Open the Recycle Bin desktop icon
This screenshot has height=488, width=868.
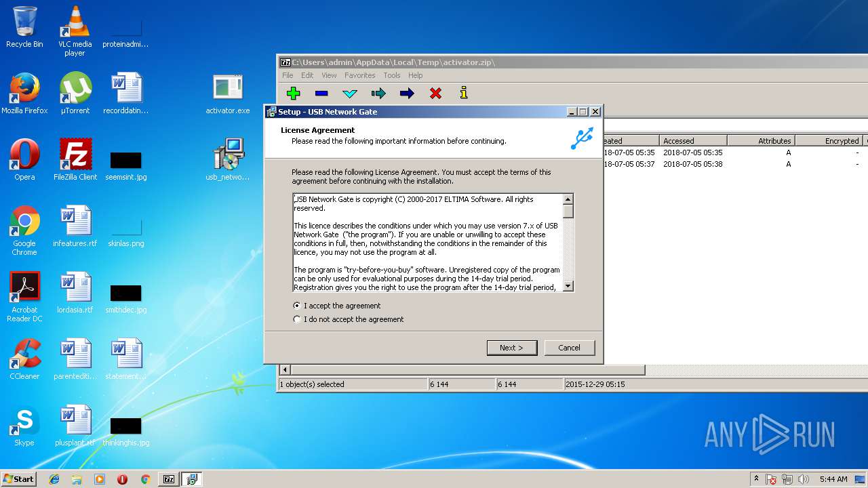tap(24, 27)
